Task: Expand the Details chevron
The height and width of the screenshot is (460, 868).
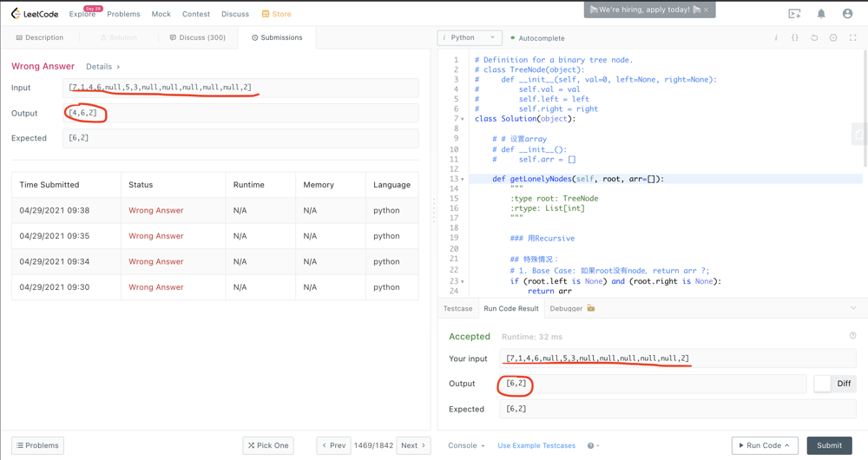Action: pos(118,67)
